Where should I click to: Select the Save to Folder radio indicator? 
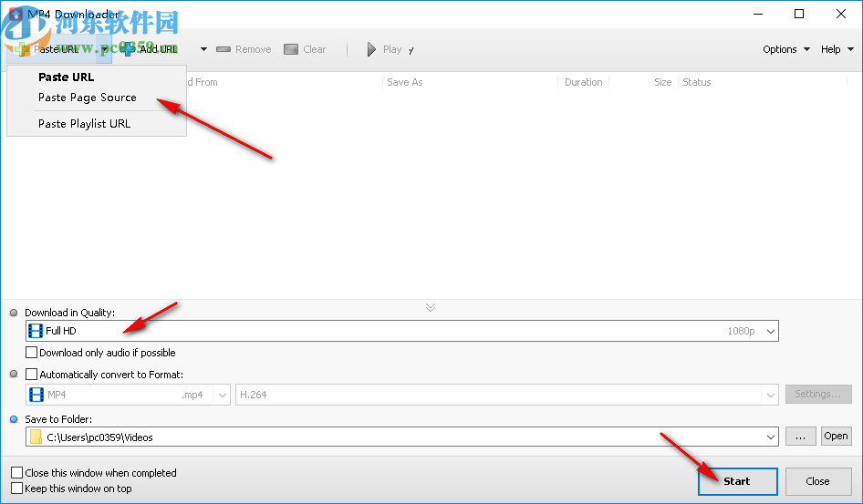point(14,419)
